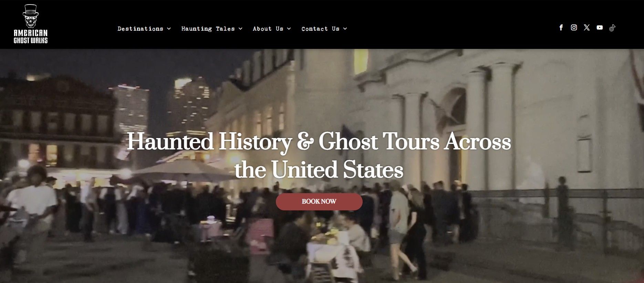Click the lit skyscraper in hero background
The width and height of the screenshot is (644, 283).
click(188, 103)
